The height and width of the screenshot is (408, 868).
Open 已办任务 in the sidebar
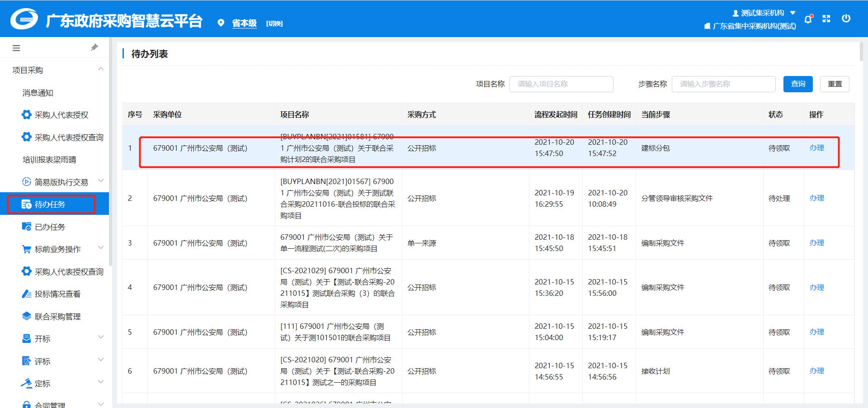coord(50,227)
